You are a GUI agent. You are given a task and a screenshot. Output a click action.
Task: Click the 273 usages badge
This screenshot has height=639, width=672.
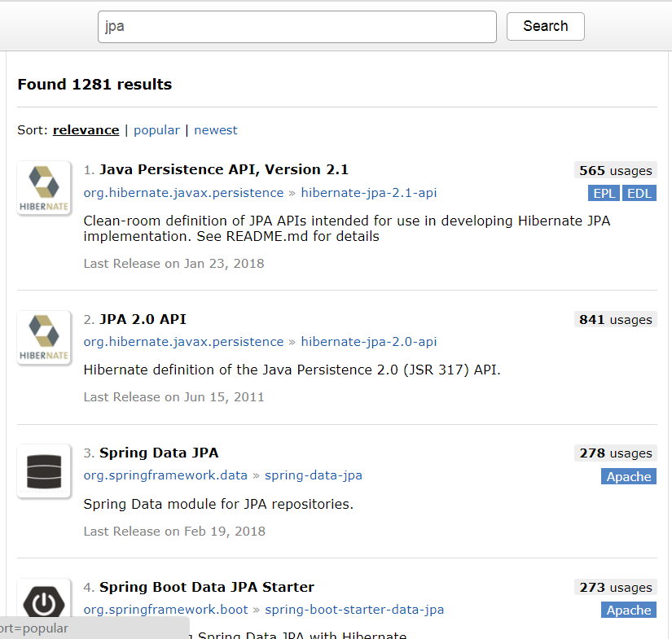click(616, 587)
